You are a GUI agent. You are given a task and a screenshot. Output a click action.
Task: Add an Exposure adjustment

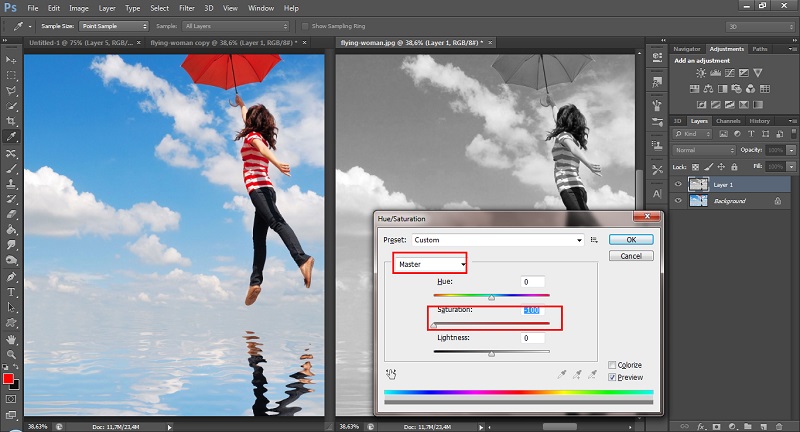tap(744, 73)
